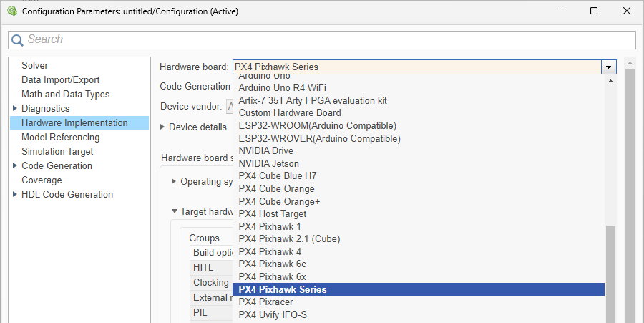Expand the Code Generation tree node
Viewport: 644px width, 323px height.
[15, 166]
